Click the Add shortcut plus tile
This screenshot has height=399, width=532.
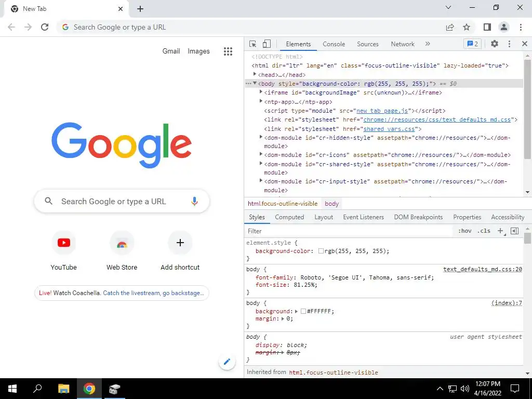(180, 250)
